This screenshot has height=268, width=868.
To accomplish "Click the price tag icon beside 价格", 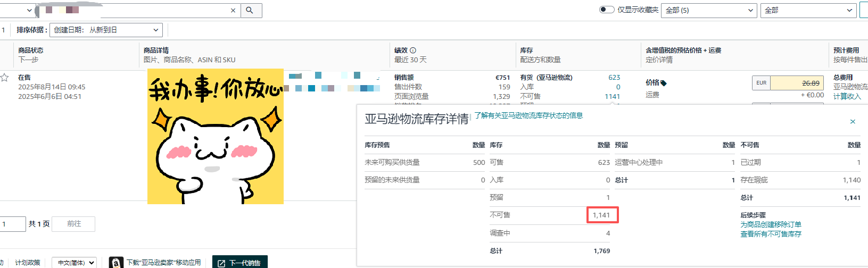I will [663, 83].
